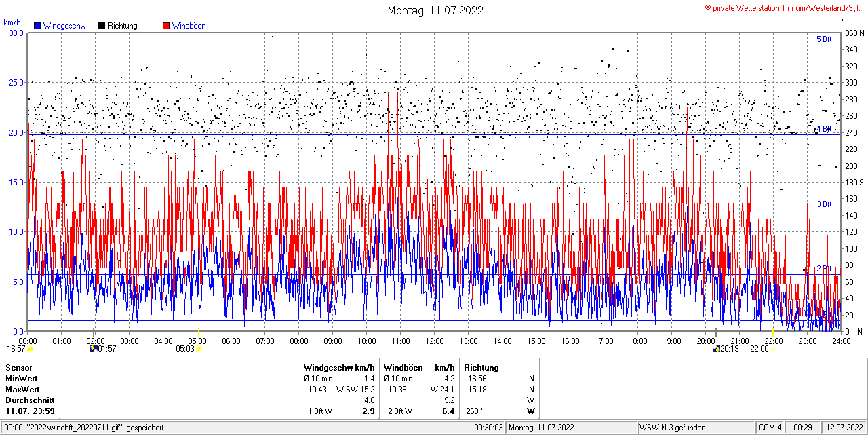Click the 12:00 time axis label
The width and height of the screenshot is (868, 435).
pyautogui.click(x=435, y=341)
